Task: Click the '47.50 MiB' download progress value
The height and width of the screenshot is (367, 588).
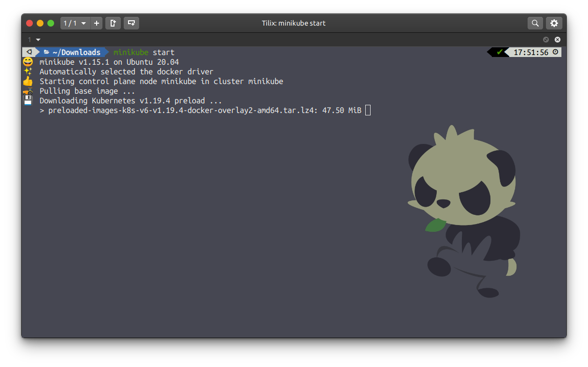Action: click(341, 111)
